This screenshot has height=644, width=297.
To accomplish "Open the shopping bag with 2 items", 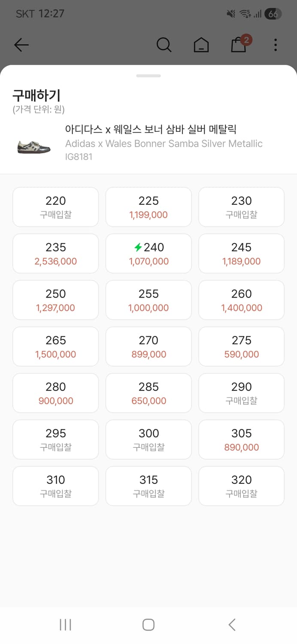I will click(239, 45).
